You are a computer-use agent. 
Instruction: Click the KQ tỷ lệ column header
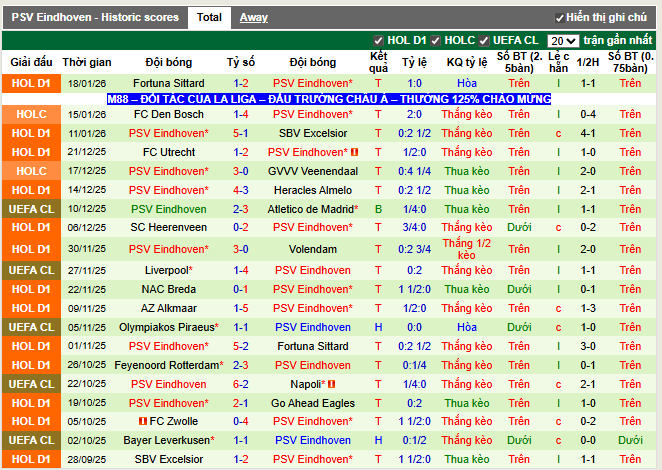pyautogui.click(x=467, y=62)
